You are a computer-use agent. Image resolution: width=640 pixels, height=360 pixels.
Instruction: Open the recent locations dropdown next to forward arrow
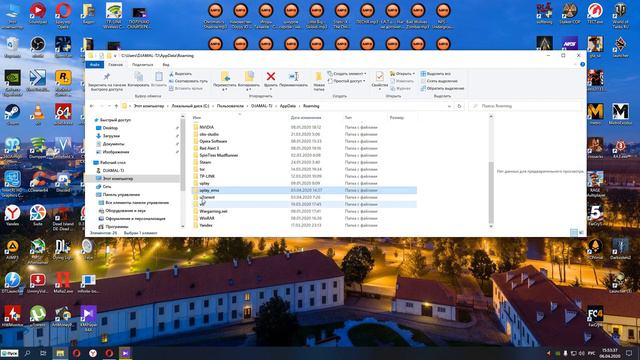coord(109,106)
